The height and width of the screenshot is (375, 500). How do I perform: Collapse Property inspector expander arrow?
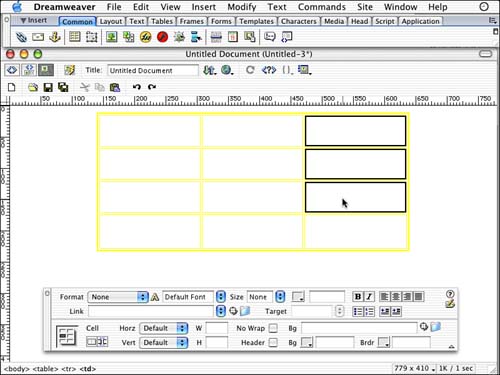coord(451,347)
